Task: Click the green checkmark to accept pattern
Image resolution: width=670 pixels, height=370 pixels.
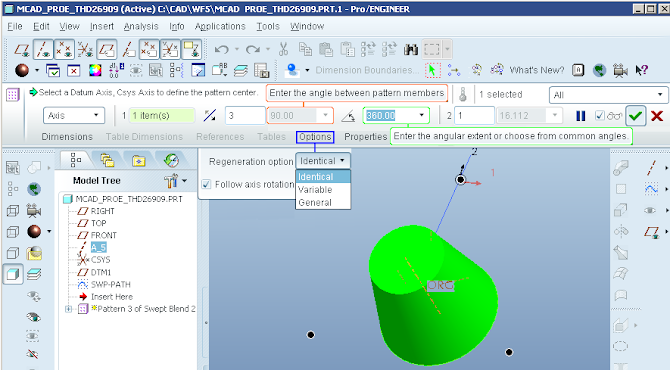Action: tap(635, 116)
